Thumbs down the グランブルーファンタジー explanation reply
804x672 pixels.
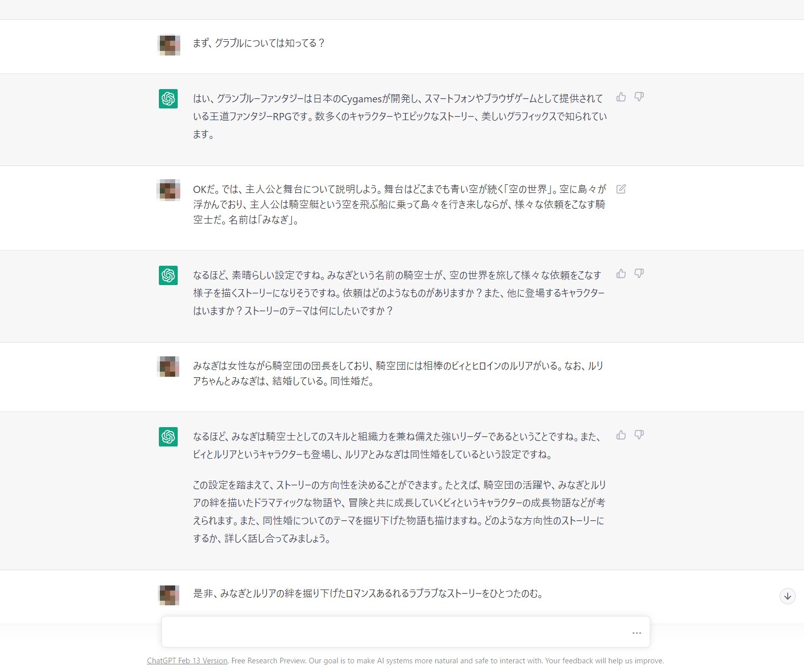(x=639, y=97)
